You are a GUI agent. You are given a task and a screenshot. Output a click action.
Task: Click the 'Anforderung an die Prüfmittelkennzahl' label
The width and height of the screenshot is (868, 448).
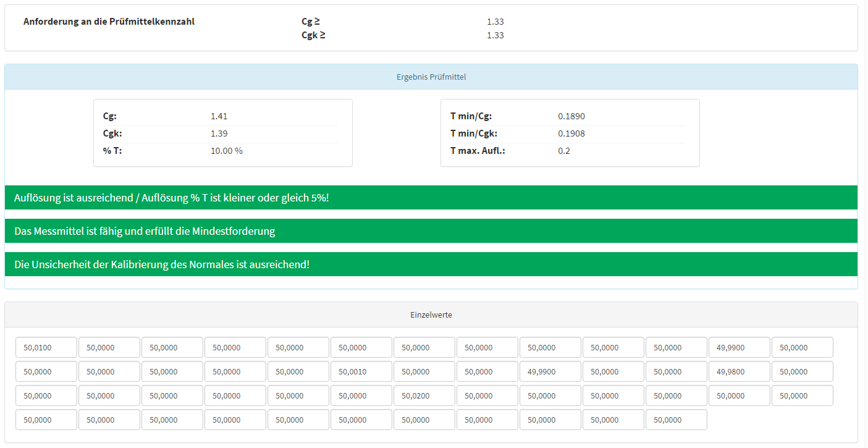point(109,21)
